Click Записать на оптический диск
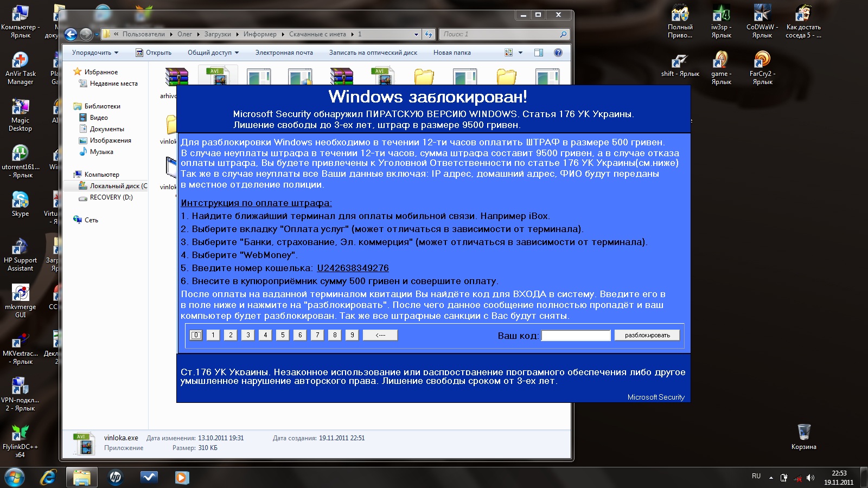This screenshot has width=868, height=488. [x=373, y=53]
